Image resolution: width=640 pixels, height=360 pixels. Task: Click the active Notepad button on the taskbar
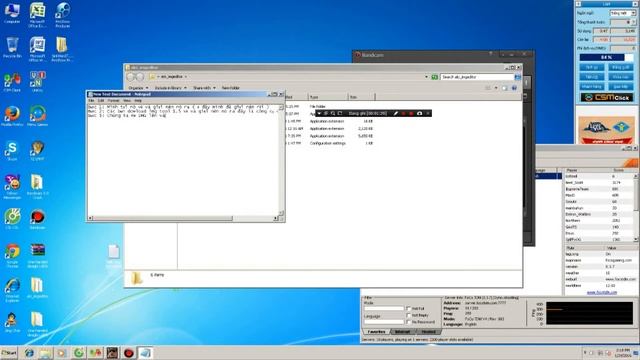pos(145,353)
